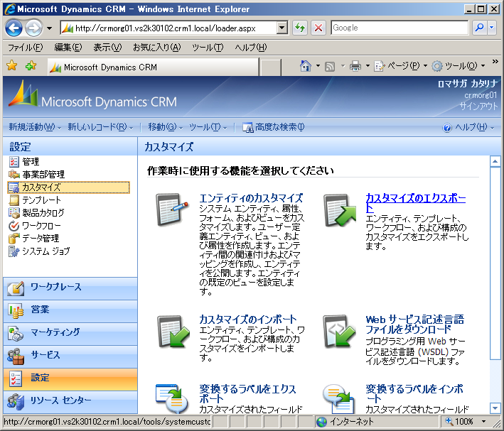
Task: Open the お気に入り(A) menu
Action: click(157, 48)
